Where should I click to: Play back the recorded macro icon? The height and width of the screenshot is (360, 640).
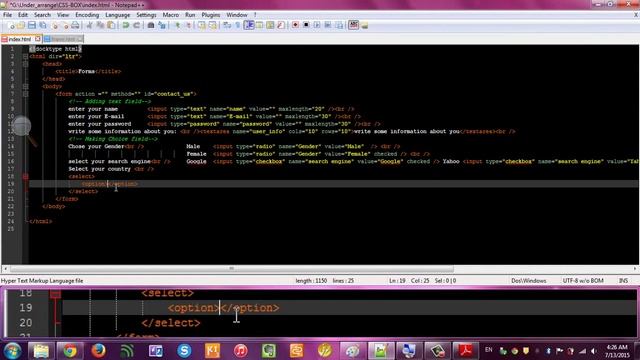(x=317, y=25)
